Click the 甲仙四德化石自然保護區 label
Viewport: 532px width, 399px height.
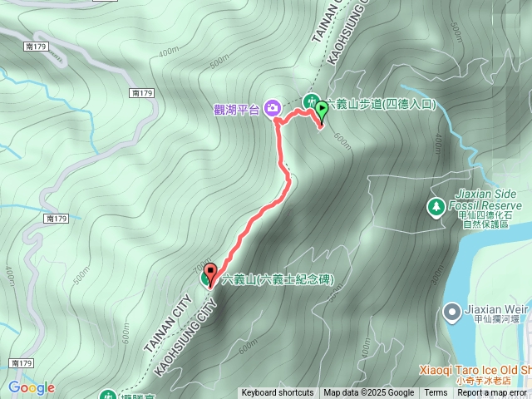(x=485, y=219)
